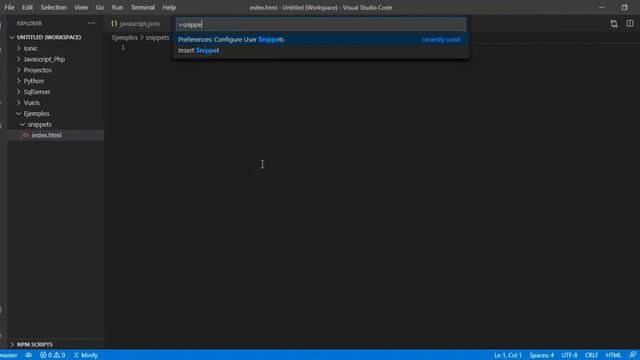This screenshot has width=640, height=360.
Task: Minimize the VS Code window
Action: point(602,7)
